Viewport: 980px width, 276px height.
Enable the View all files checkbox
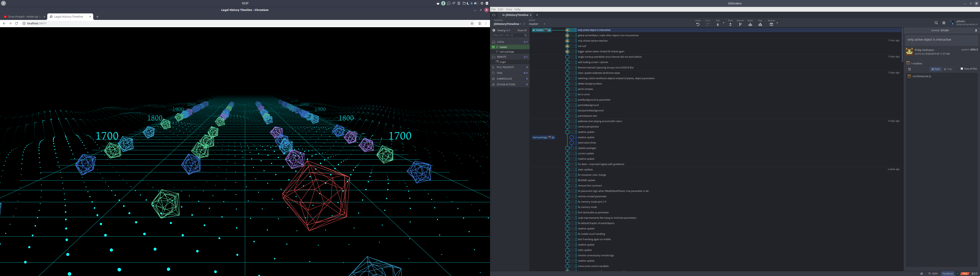(x=962, y=69)
